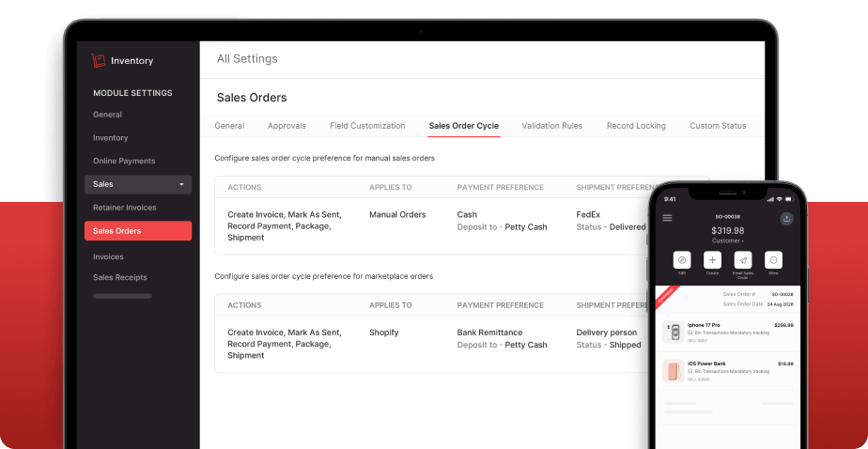Click the Inventory logo icon in sidebar
Viewport: 868px width, 449px height.
coord(99,61)
